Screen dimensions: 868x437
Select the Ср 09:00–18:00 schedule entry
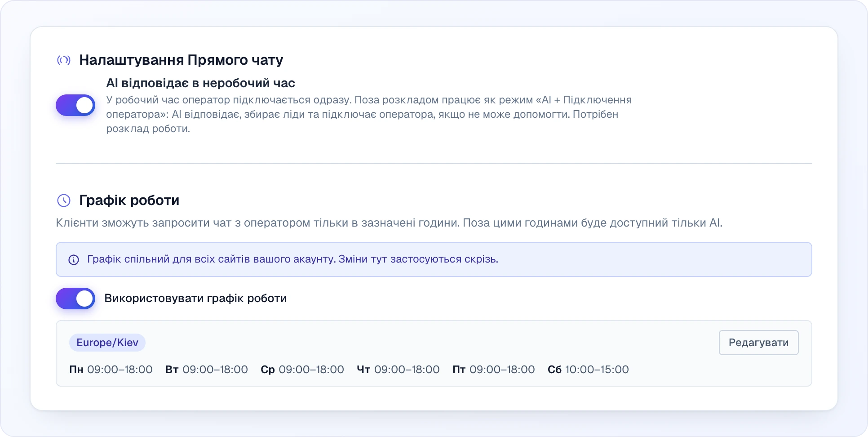point(302,370)
